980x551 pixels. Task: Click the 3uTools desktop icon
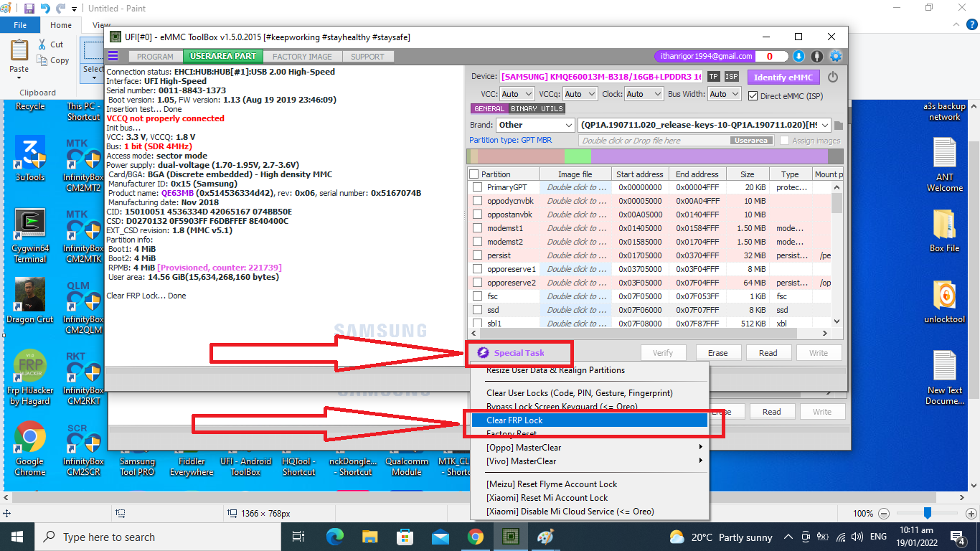29,158
